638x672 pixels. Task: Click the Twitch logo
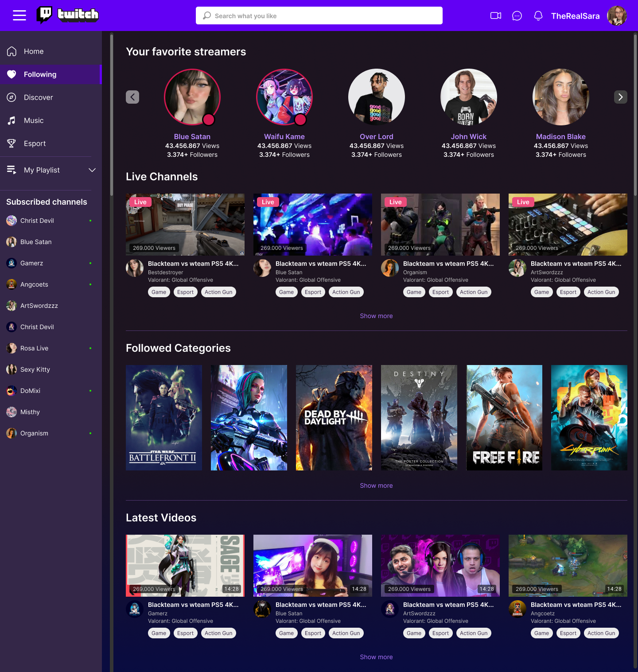pyautogui.click(x=67, y=15)
